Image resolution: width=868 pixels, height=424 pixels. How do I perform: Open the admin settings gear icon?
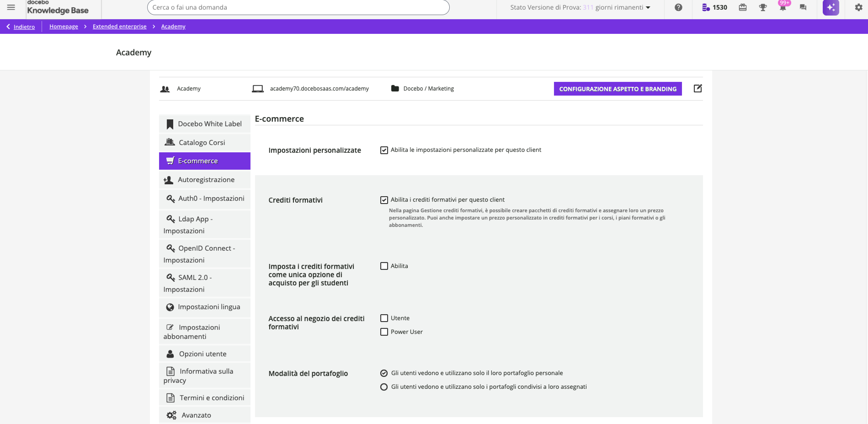pyautogui.click(x=858, y=7)
